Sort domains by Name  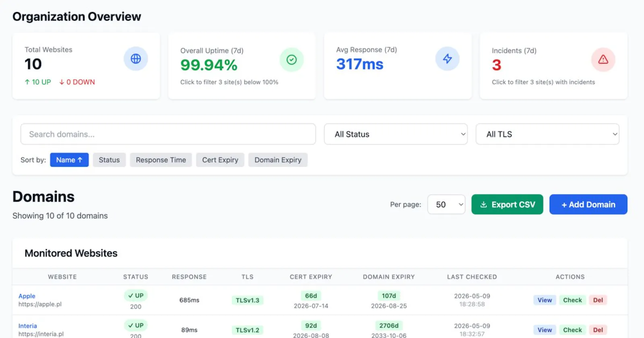point(69,160)
